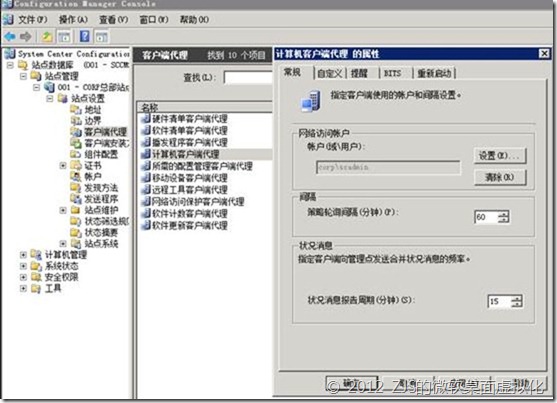The height and width of the screenshot is (403, 557).
Task: Click the 查找 search input field
Action: click(248, 77)
